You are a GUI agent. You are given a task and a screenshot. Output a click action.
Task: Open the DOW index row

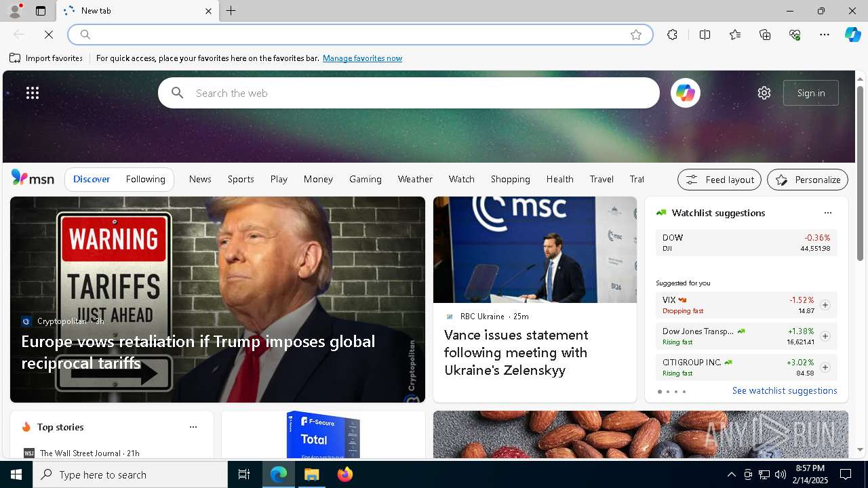tap(746, 243)
